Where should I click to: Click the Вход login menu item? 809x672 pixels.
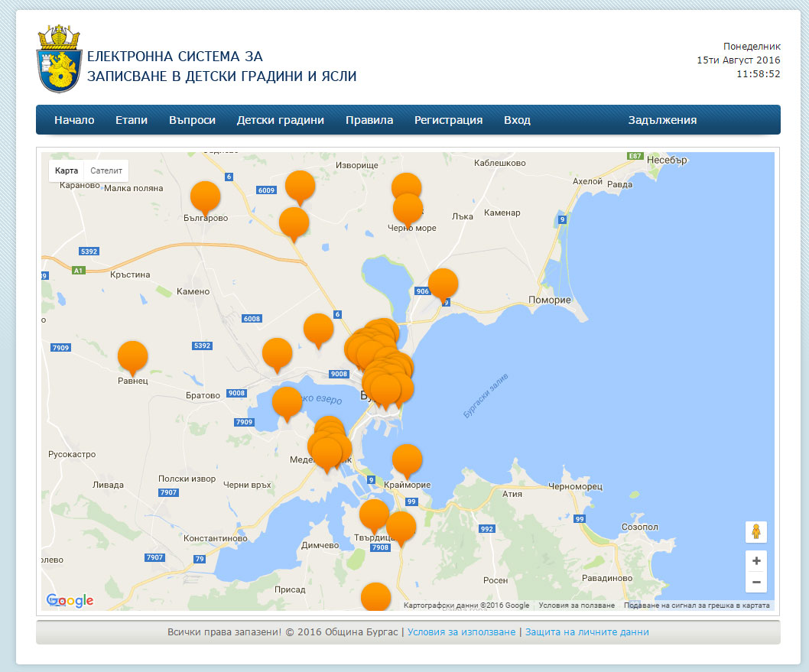point(517,120)
